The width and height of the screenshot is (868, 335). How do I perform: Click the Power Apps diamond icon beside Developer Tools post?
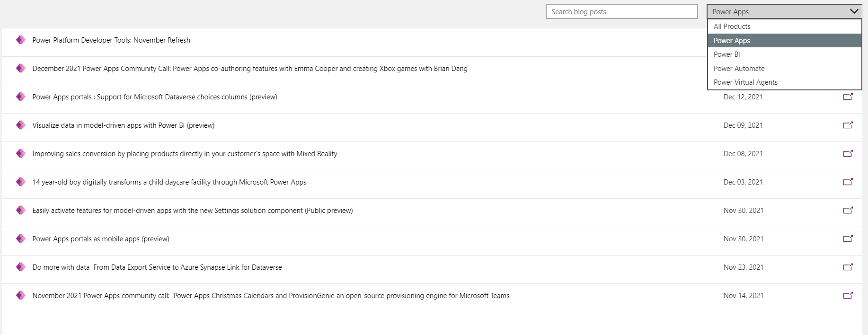click(x=20, y=40)
